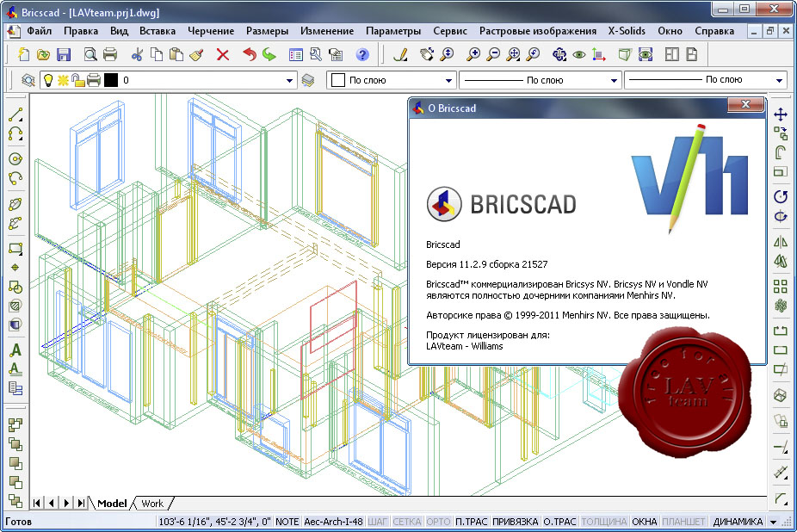Select the Move tool in the right toolbar

click(781, 114)
